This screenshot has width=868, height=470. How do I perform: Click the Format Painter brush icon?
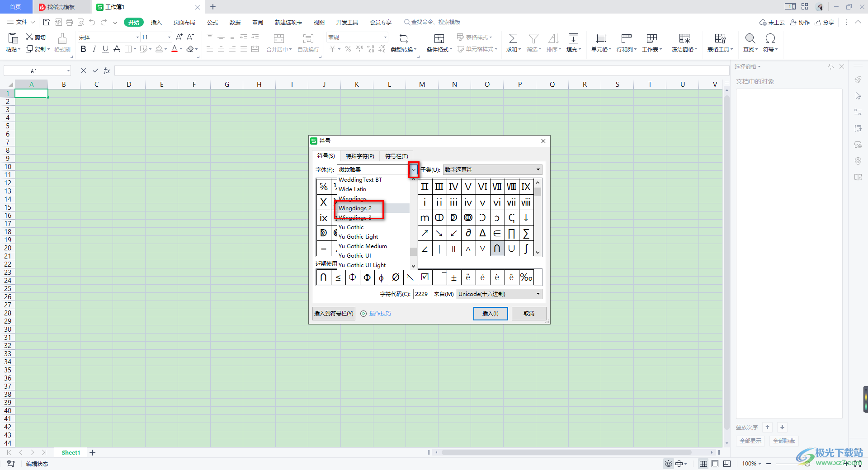[62, 38]
